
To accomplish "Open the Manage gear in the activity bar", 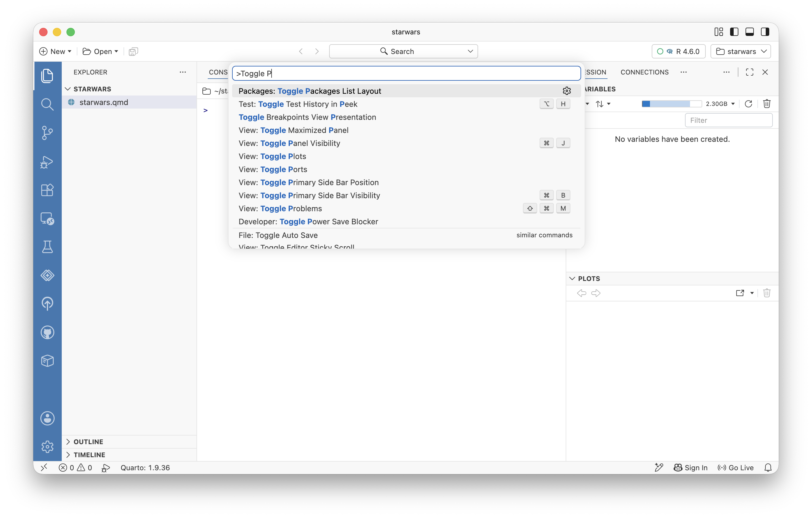I will point(47,447).
